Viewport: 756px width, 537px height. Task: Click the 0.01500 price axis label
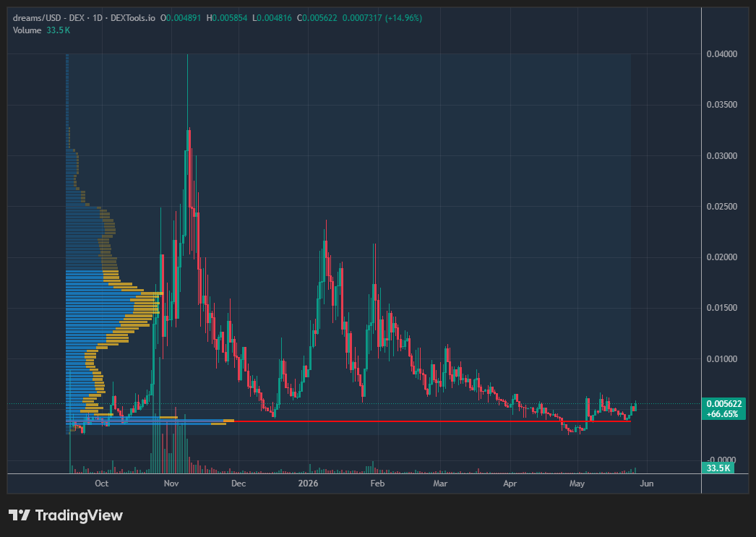pyautogui.click(x=722, y=308)
